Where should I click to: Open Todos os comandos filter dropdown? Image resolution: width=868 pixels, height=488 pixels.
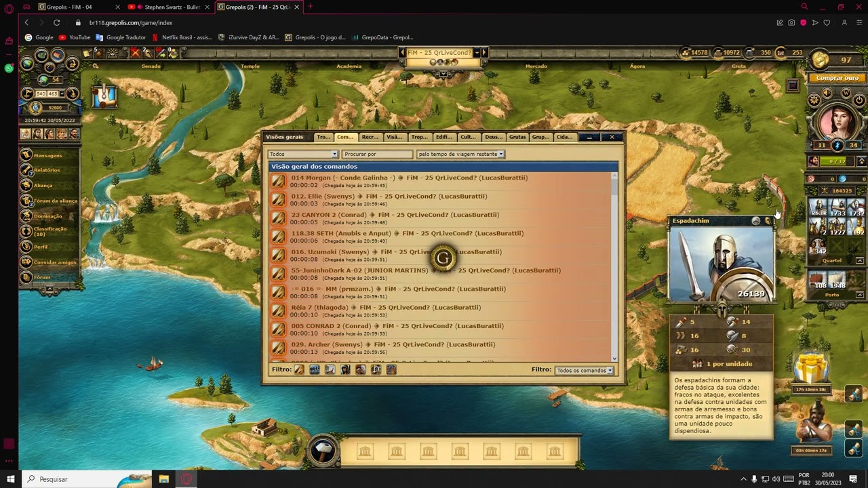point(584,370)
